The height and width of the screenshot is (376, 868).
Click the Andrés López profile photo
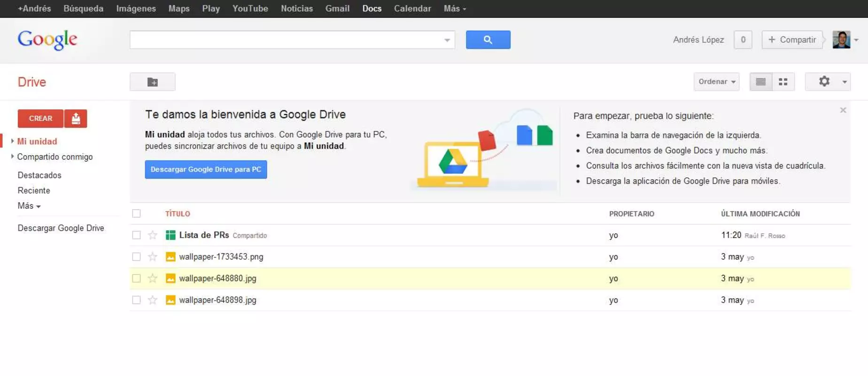click(841, 40)
